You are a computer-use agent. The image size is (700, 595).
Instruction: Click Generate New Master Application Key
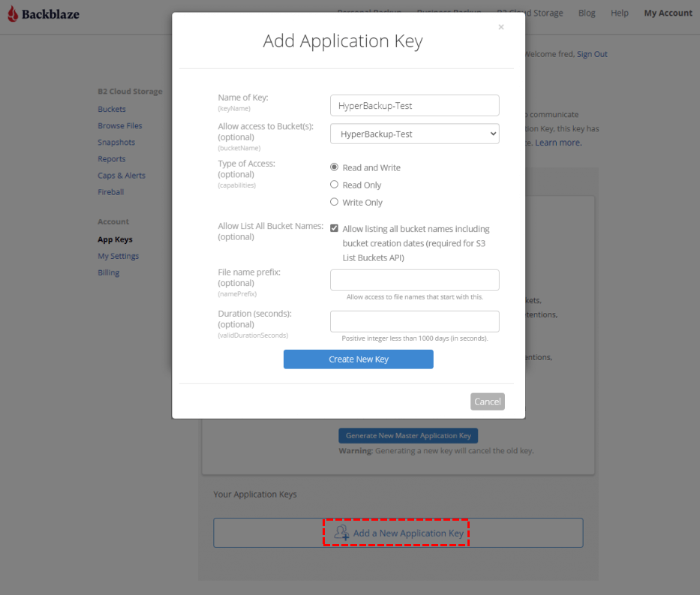(x=408, y=436)
